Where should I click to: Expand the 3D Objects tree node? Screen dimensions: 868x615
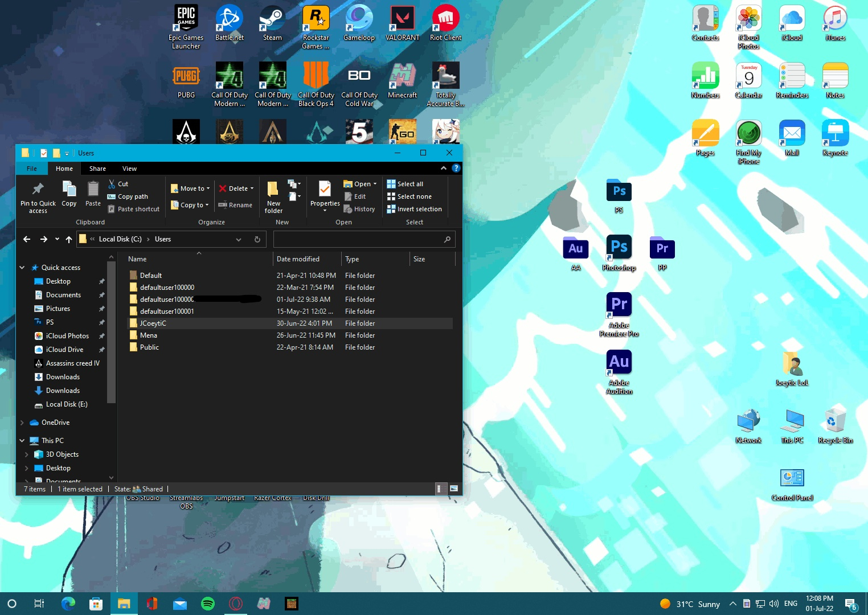27,454
